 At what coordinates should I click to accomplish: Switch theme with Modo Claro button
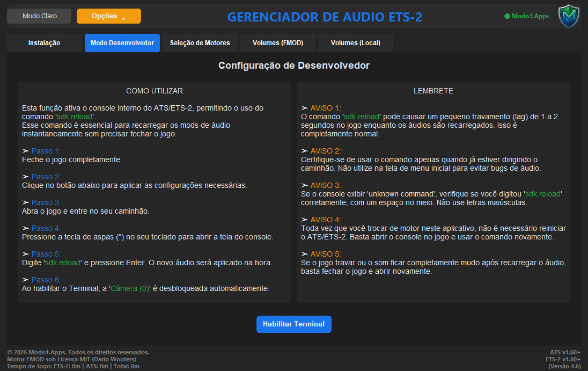pyautogui.click(x=39, y=16)
